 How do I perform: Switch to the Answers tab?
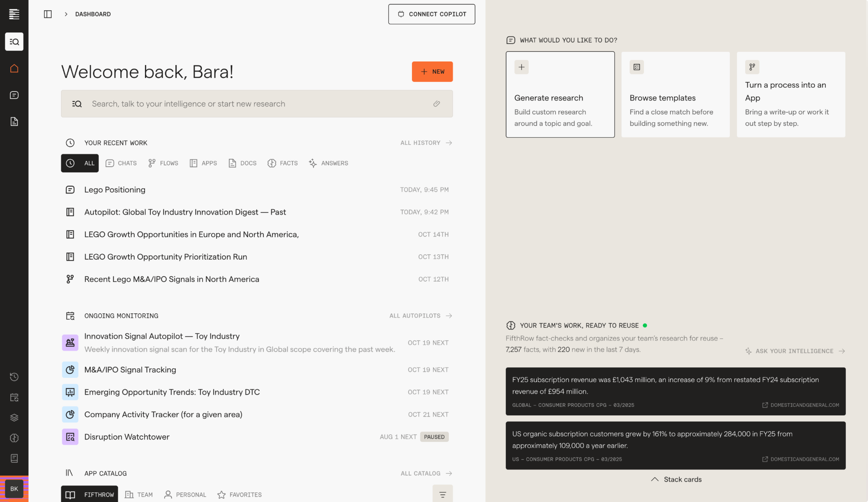coord(329,163)
